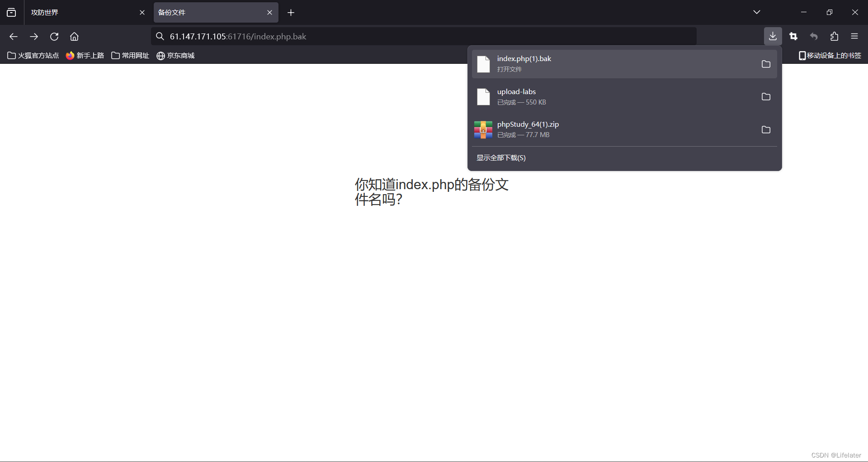This screenshot has height=462, width=868.
Task: Navigate back to the previous page
Action: pos(13,36)
